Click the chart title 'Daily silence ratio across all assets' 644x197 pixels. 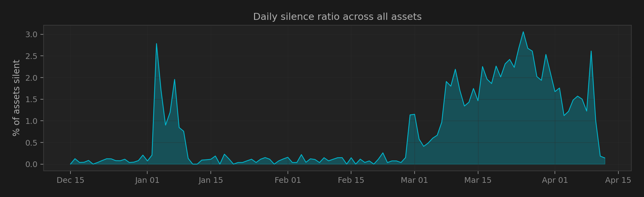point(337,17)
